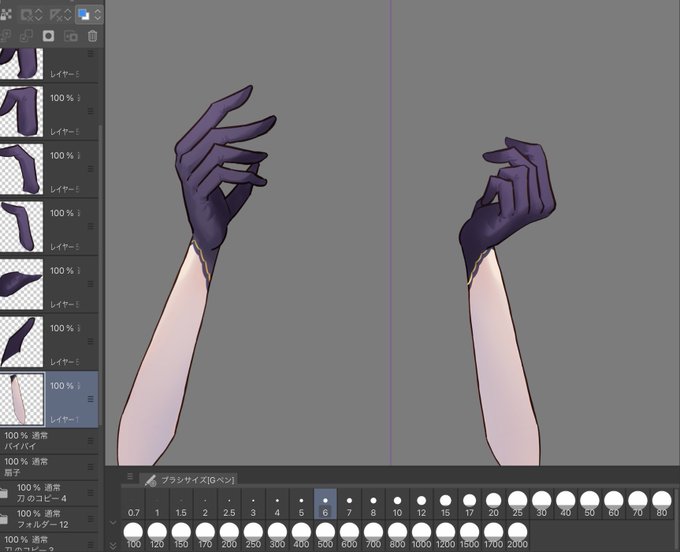Set brush size to 80
The width and height of the screenshot is (680, 552).
(x=662, y=504)
